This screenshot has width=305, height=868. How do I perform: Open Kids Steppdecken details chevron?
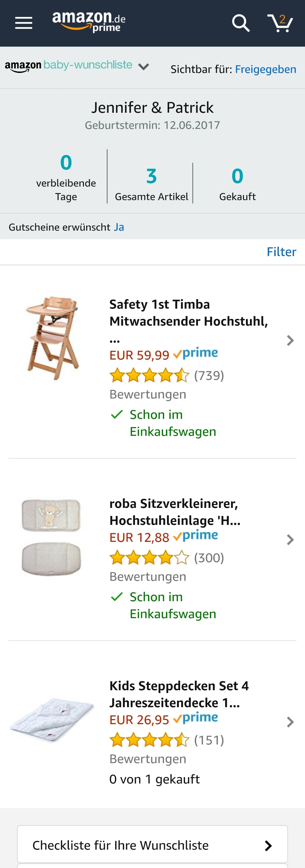pyautogui.click(x=290, y=722)
